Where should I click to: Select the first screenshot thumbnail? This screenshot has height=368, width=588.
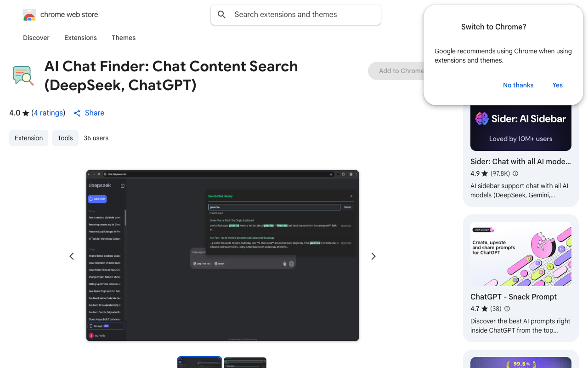click(199, 362)
